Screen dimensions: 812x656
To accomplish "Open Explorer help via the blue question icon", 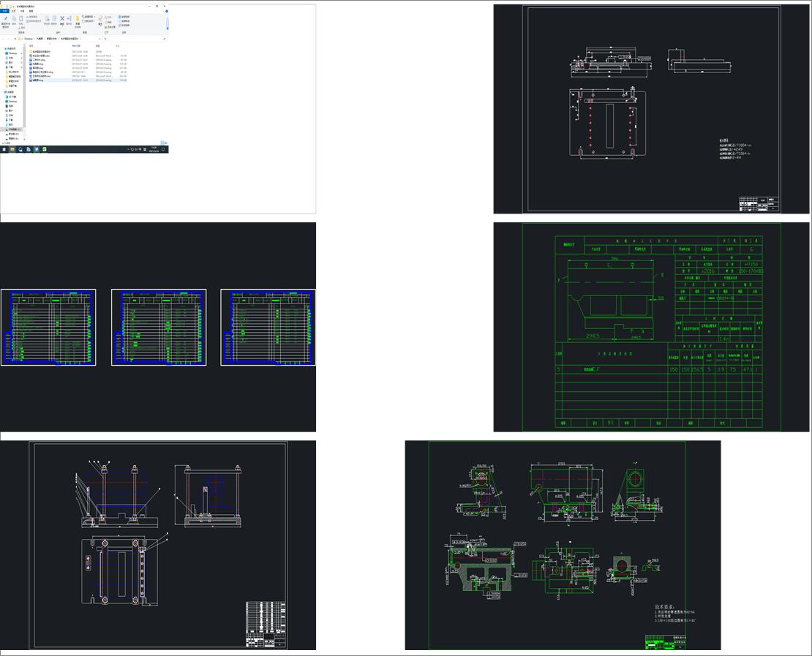I will tap(167, 11).
